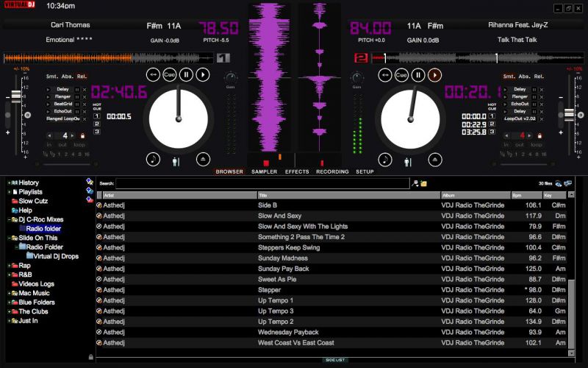The width and height of the screenshot is (588, 368).
Task: Click the circular pitch reset button on deck 1
Action: (x=27, y=115)
